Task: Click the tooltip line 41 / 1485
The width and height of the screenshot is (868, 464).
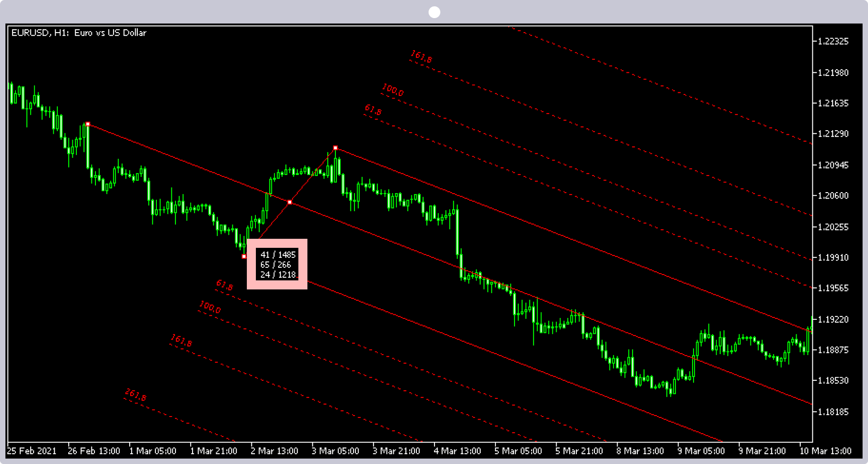Action: [278, 255]
